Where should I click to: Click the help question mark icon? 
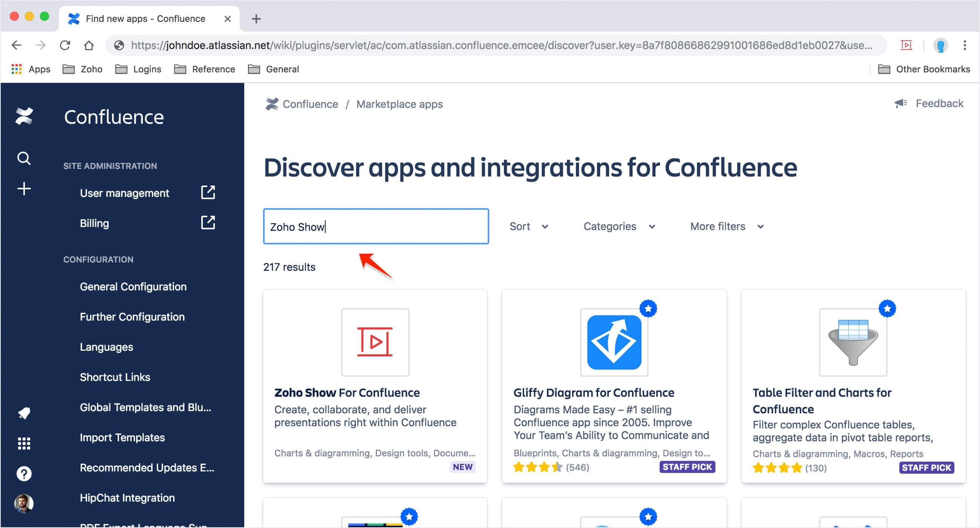click(24, 474)
